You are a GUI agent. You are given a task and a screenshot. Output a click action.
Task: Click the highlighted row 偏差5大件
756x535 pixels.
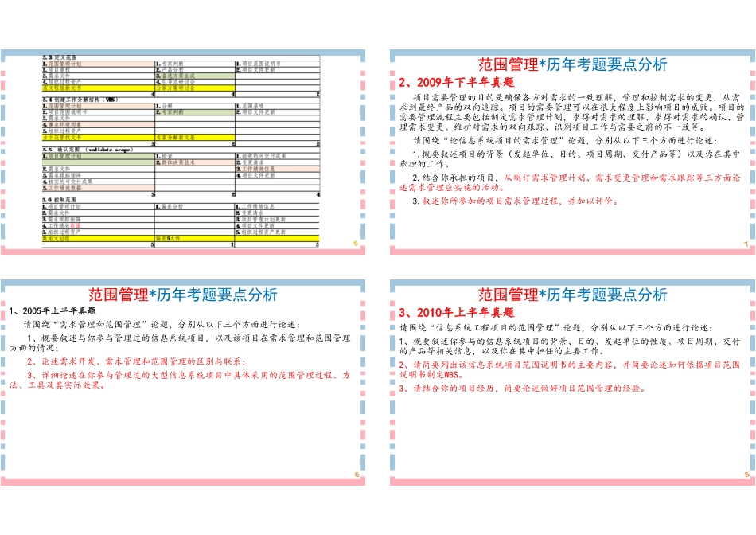169,237
